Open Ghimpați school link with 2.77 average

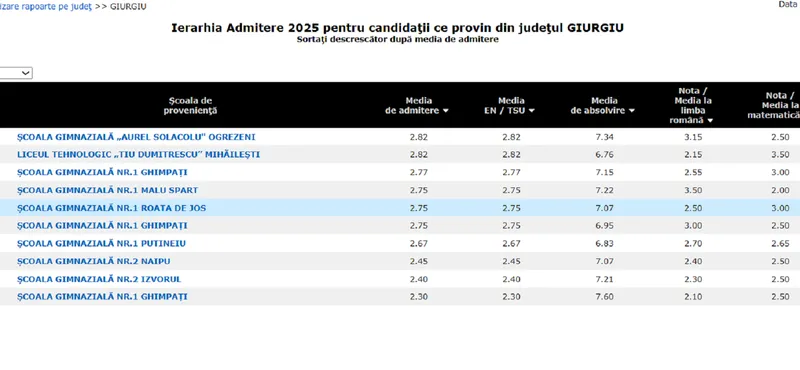click(x=102, y=172)
